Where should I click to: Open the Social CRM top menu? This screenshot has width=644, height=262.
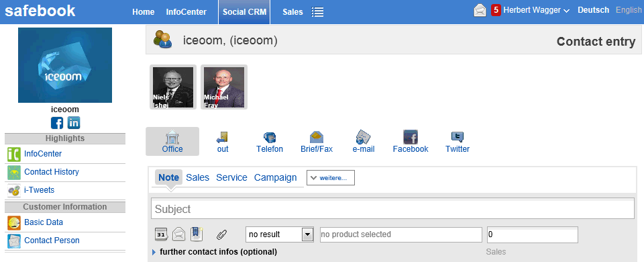pos(244,12)
